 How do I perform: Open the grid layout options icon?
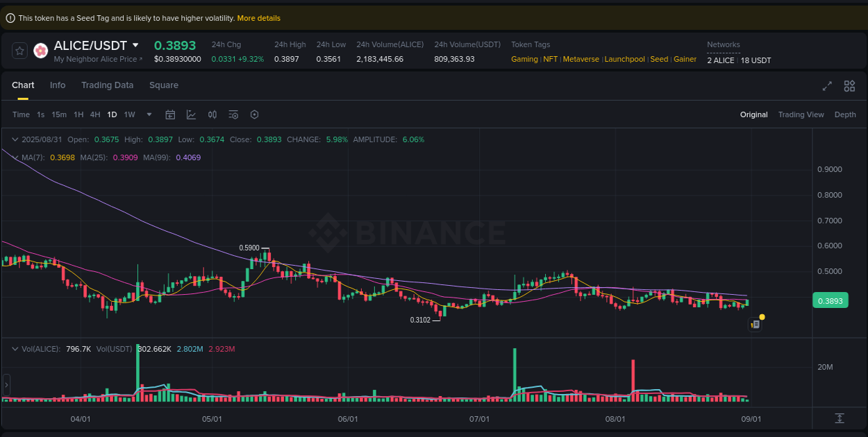click(849, 86)
